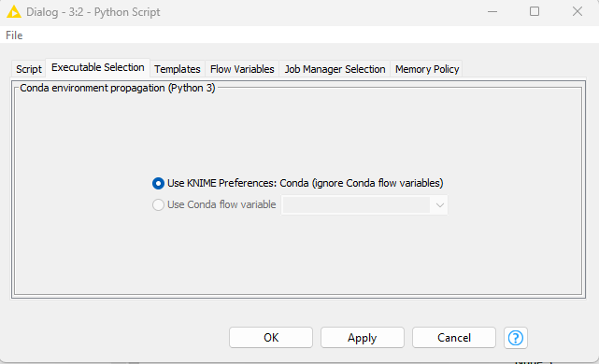Open the Job Manager Selection tab

click(335, 69)
